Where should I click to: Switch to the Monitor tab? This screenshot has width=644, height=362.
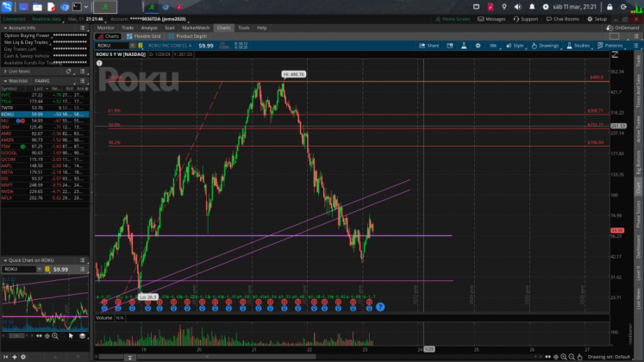pyautogui.click(x=105, y=28)
